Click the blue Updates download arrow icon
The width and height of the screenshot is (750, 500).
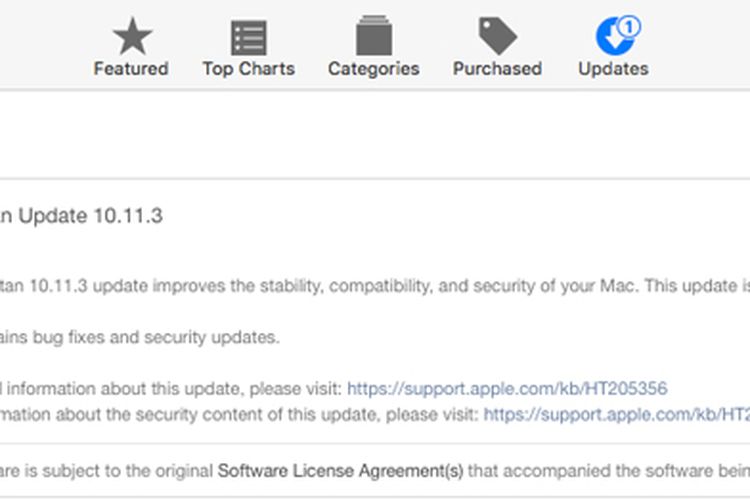[614, 37]
